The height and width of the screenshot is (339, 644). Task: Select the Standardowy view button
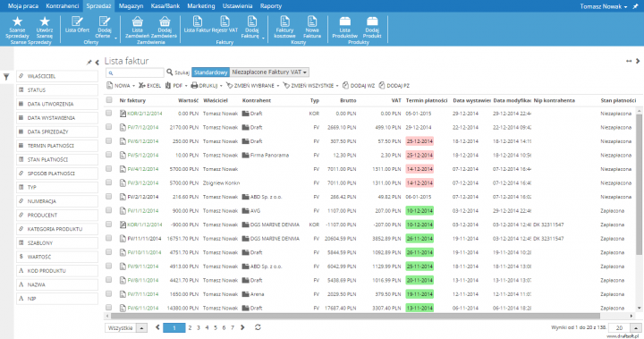[211, 72]
